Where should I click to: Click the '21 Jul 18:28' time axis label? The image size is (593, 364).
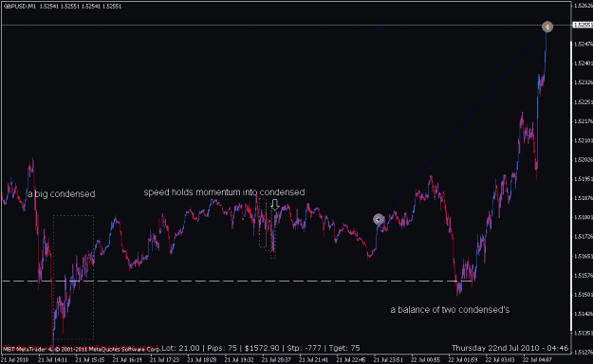(202, 360)
